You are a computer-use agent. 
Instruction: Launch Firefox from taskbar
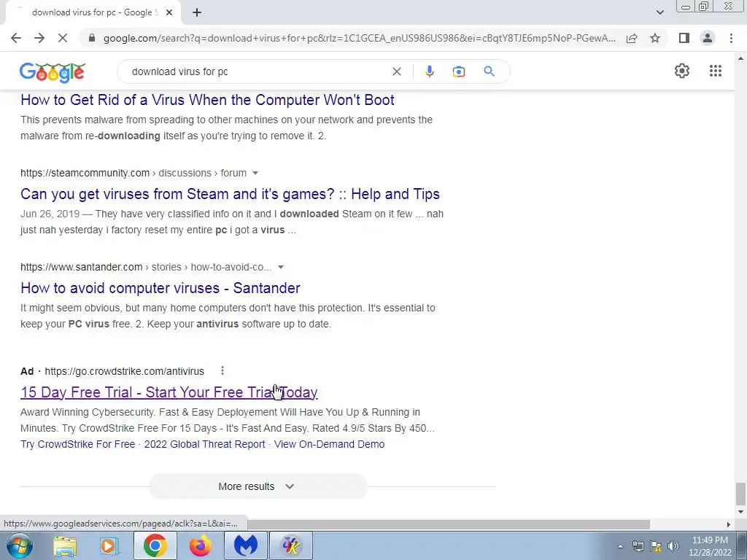click(x=200, y=545)
